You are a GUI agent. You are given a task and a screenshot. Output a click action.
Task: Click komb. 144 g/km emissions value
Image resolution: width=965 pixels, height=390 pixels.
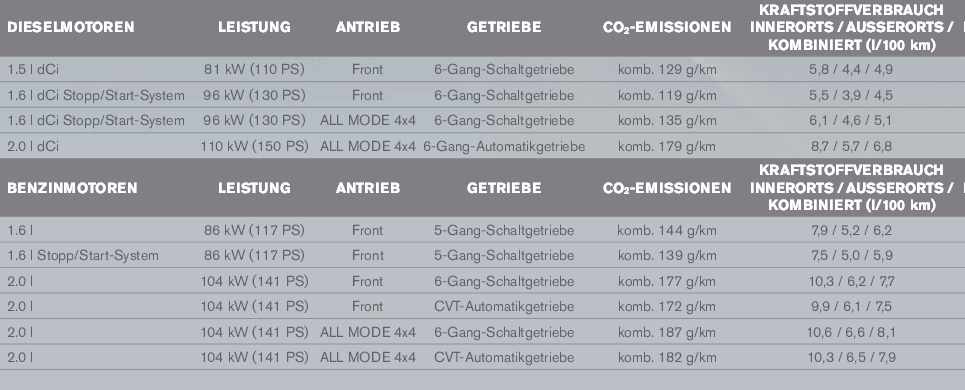click(x=667, y=231)
